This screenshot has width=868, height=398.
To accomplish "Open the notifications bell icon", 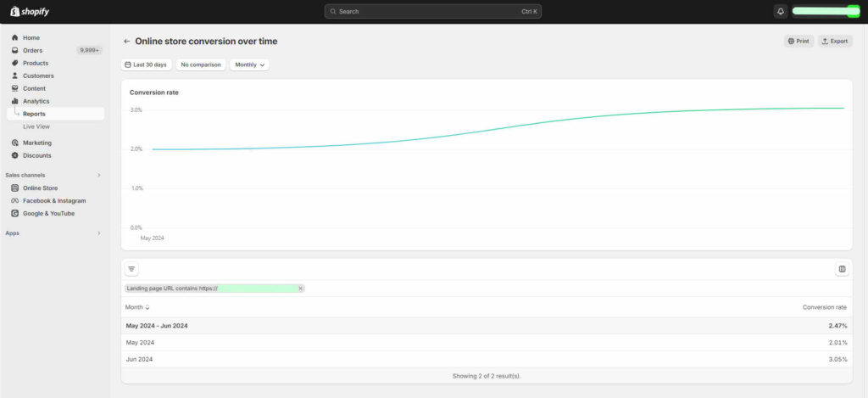I will tap(780, 11).
